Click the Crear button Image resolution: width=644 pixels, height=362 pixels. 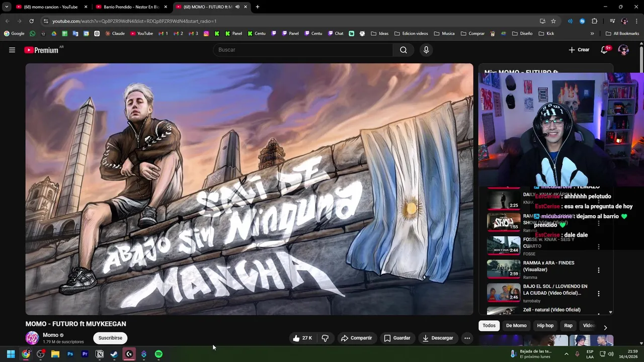coord(579,50)
